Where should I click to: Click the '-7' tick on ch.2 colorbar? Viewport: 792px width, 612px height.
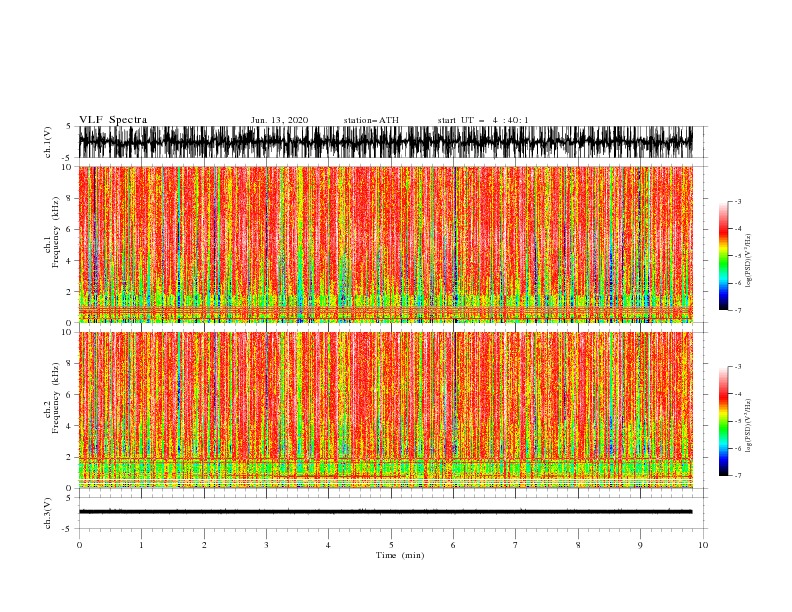tap(738, 476)
